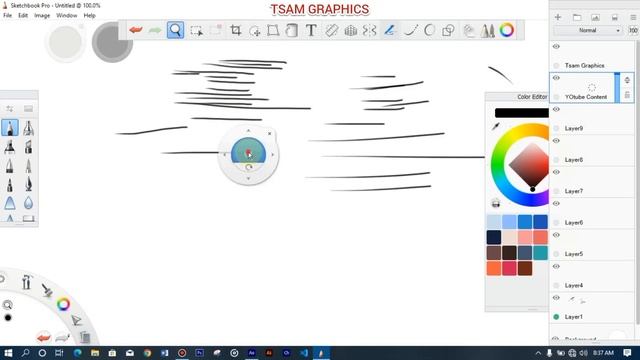The height and width of the screenshot is (360, 640).
Task: Select the Distort perspective tool
Action: (x=273, y=30)
